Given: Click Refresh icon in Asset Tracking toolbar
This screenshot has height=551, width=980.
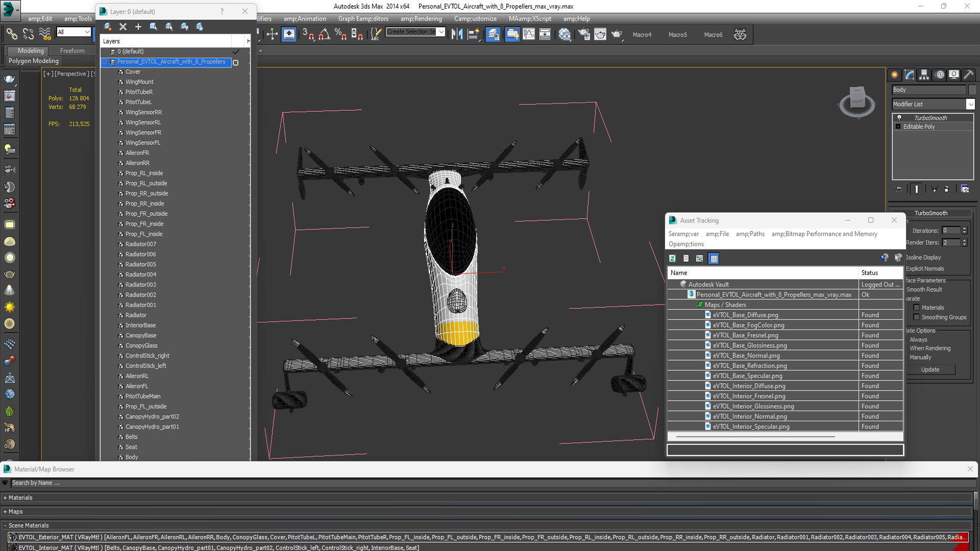Looking at the screenshot, I should click(672, 258).
